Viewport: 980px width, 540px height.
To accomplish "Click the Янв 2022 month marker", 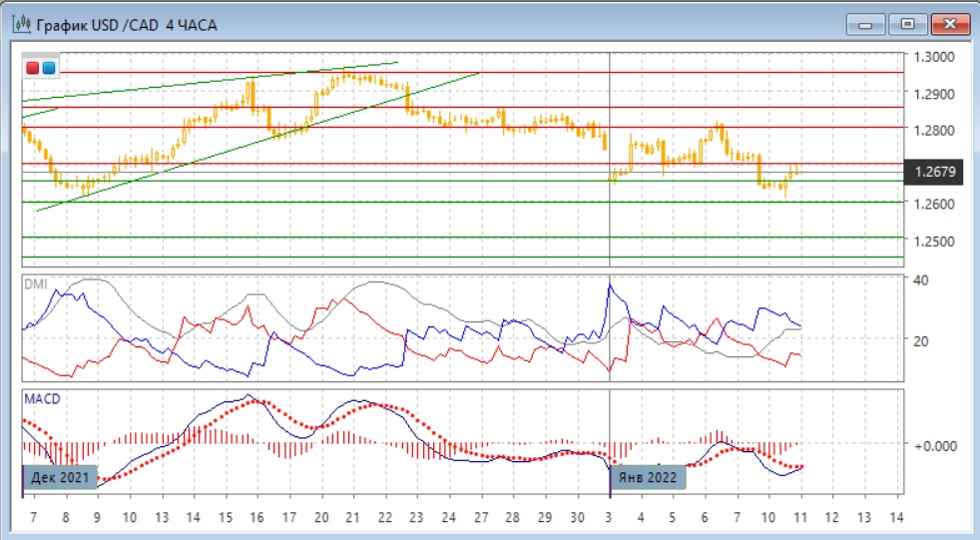I will tap(647, 477).
